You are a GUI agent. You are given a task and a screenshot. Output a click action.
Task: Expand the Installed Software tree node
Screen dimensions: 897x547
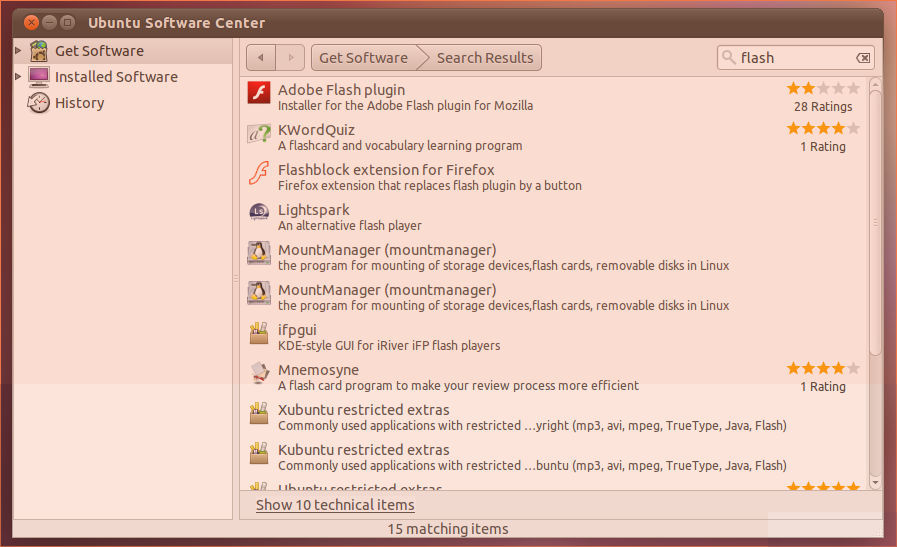18,76
